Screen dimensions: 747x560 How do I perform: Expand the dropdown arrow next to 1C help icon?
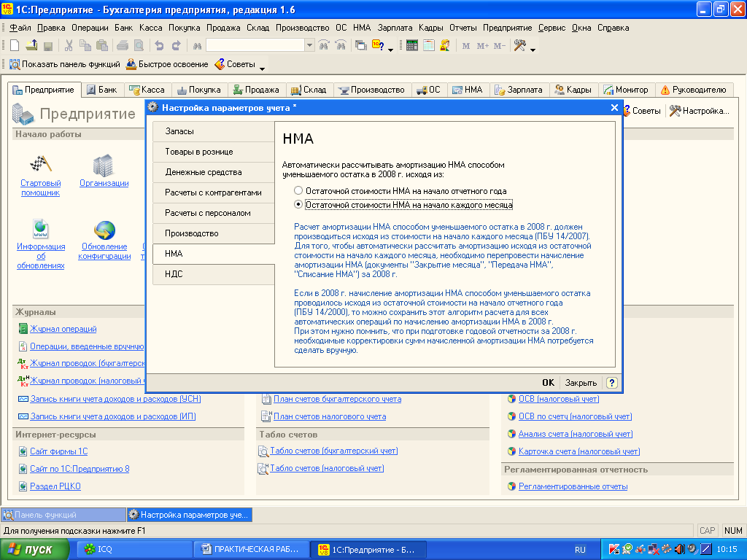coord(391,50)
